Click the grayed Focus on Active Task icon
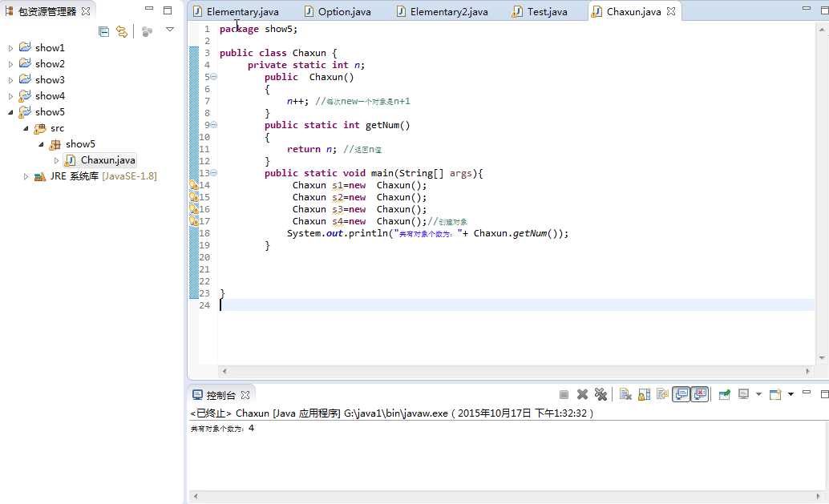Viewport: 829px width, 504px height. (x=147, y=32)
